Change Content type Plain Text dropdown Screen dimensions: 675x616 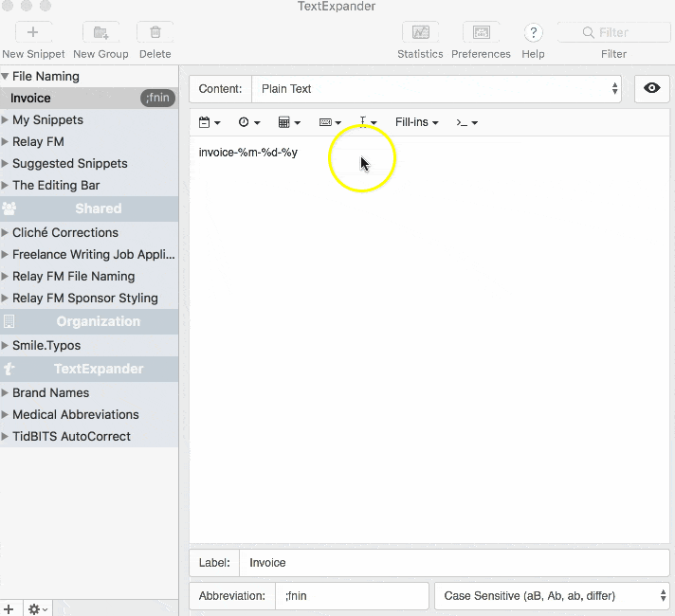coord(436,89)
